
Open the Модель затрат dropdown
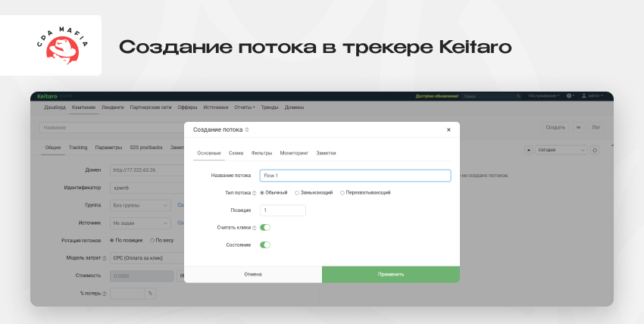coord(147,258)
